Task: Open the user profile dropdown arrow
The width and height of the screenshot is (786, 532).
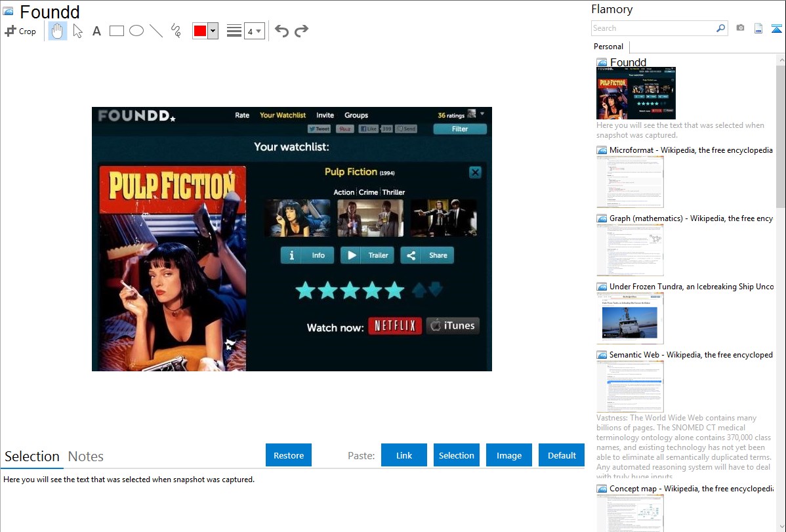Action: coord(482,114)
